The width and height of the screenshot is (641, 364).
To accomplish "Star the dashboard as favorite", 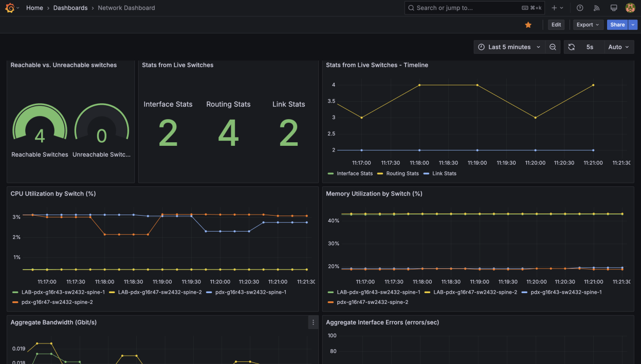I will (528, 25).
